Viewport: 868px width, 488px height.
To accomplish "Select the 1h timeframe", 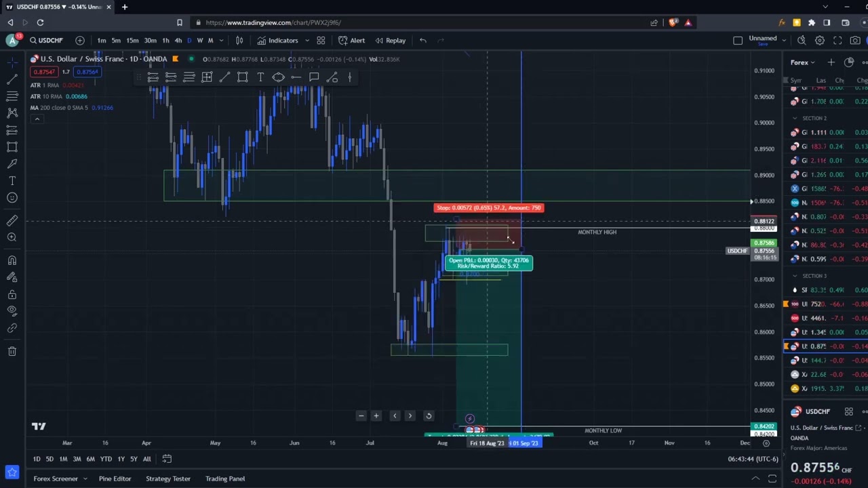I will [165, 41].
